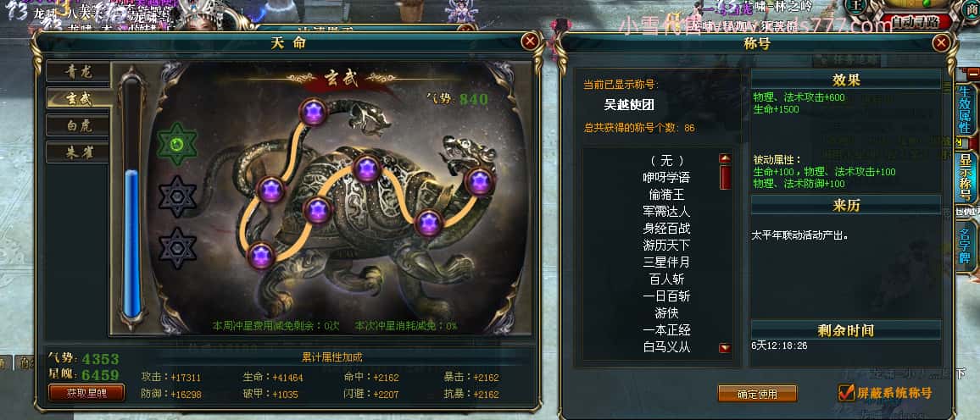Choose the 偷猪王 title in list
This screenshot has height=420, width=980.
[666, 195]
